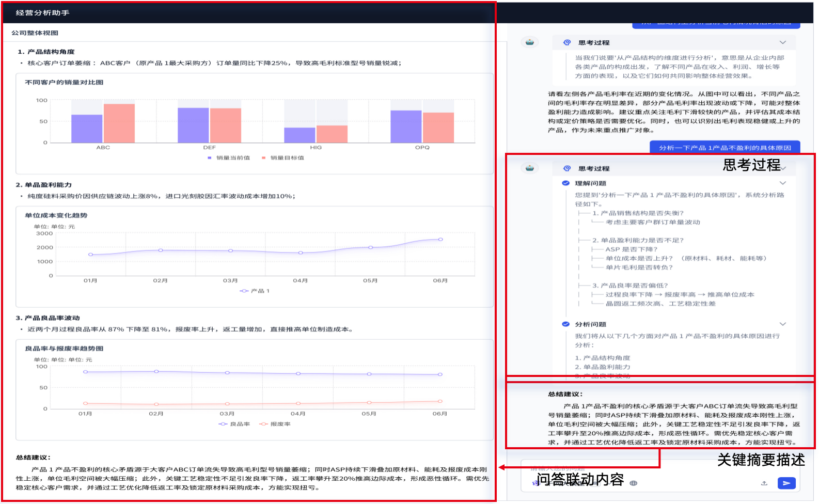Image resolution: width=819 pixels, height=504 pixels.
Task: Click the 总结建议 heading in the chat panel
Action: click(x=565, y=394)
